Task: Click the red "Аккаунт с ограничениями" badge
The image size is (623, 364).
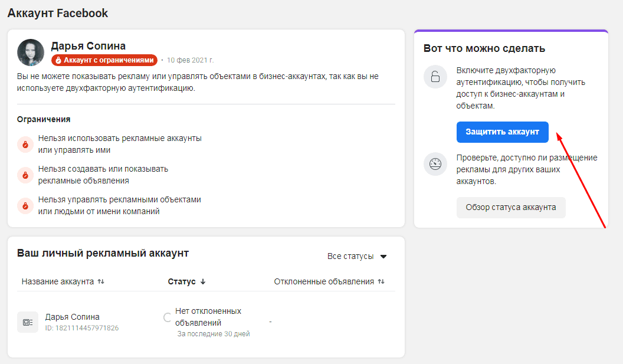Action: tap(104, 60)
